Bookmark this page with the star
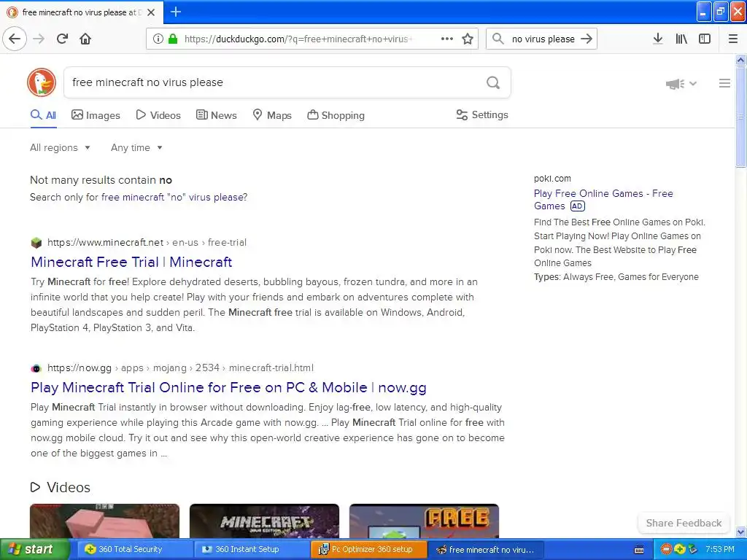This screenshot has width=747, height=560. click(468, 39)
